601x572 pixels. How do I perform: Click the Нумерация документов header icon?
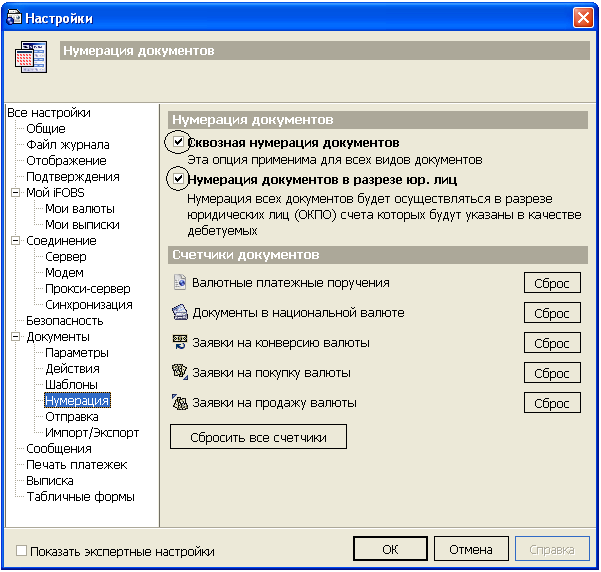[31, 57]
